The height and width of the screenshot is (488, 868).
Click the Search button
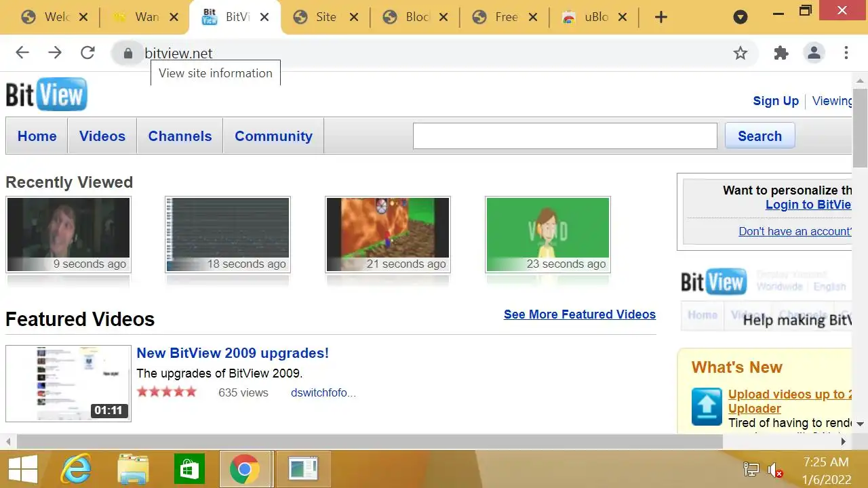[759, 136]
